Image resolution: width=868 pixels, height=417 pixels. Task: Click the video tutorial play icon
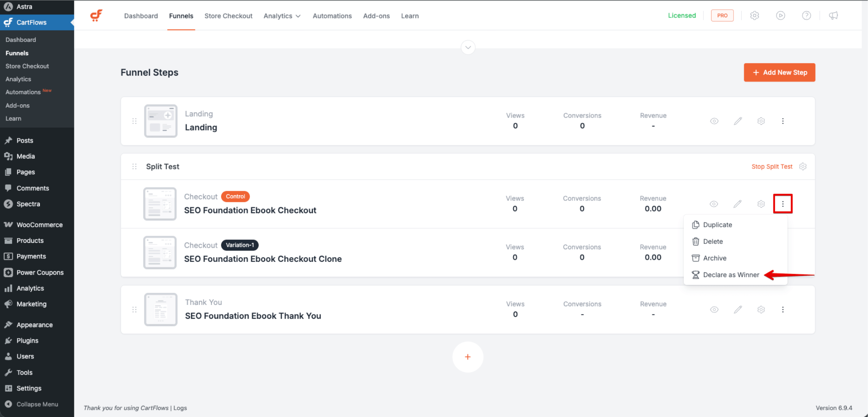point(781,16)
